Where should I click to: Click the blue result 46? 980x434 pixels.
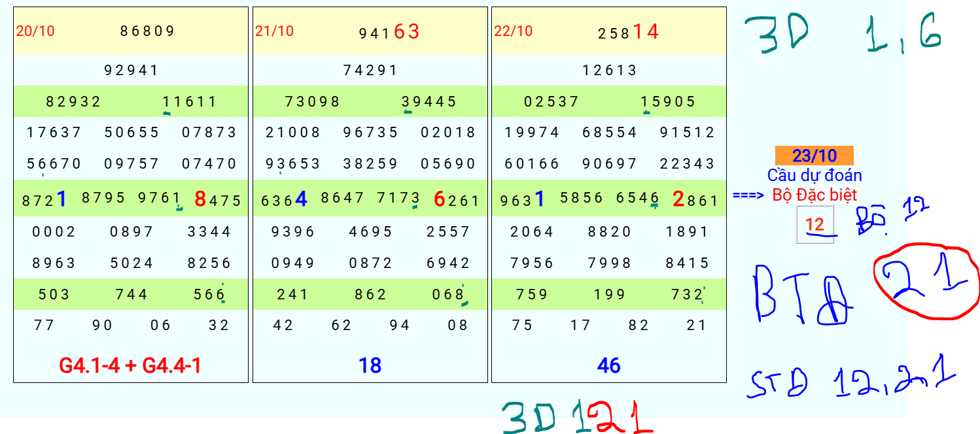(x=609, y=365)
